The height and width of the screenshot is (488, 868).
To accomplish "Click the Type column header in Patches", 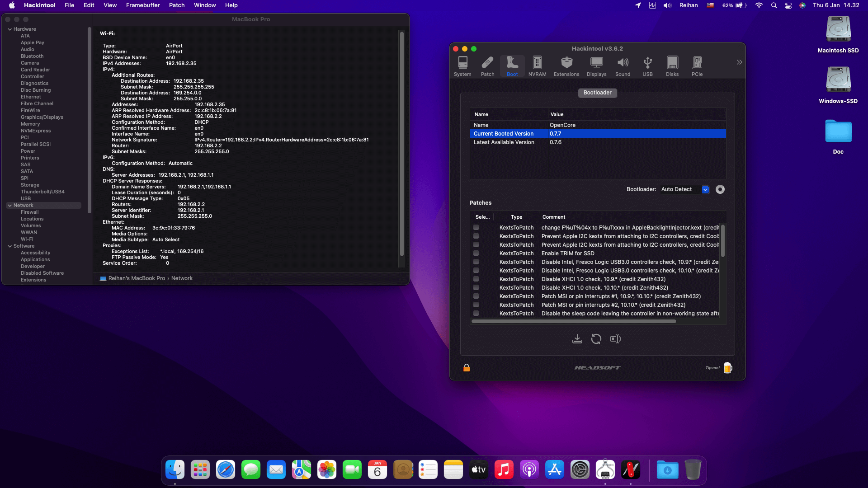I will click(x=517, y=217).
